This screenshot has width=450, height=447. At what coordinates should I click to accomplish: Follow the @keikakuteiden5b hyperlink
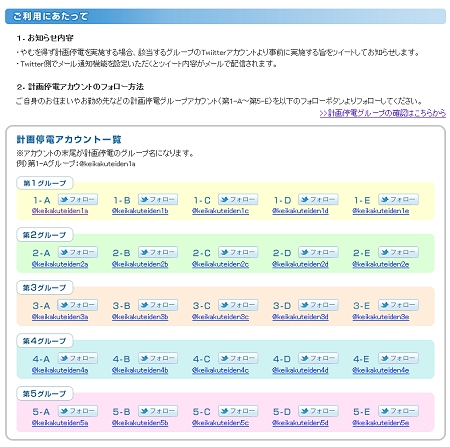click(x=140, y=423)
